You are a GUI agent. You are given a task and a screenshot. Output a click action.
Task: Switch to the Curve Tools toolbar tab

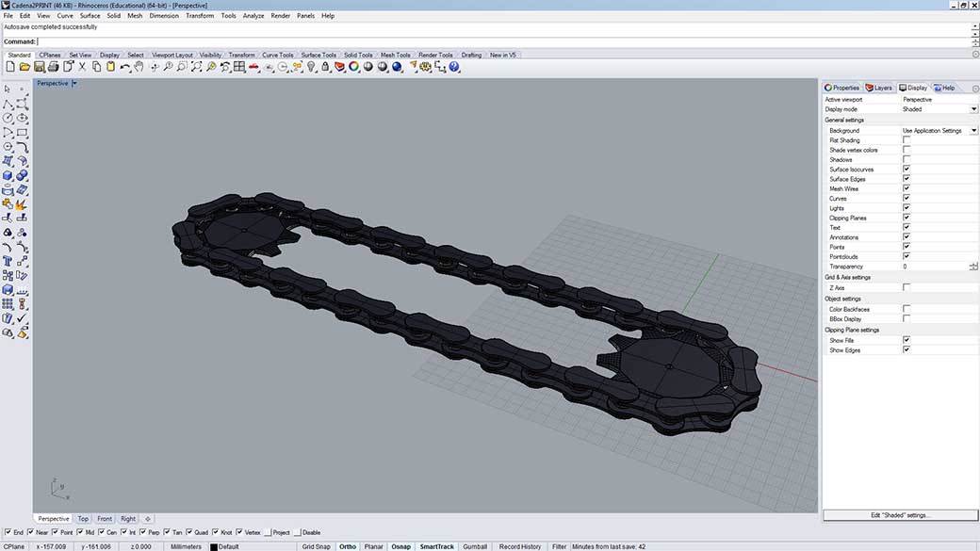tap(277, 55)
